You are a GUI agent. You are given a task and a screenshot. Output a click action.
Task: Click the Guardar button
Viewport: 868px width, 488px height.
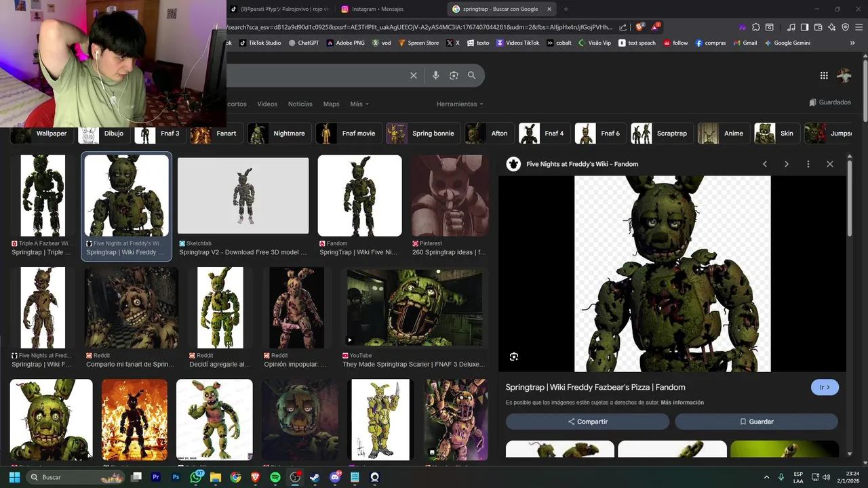tap(756, 422)
